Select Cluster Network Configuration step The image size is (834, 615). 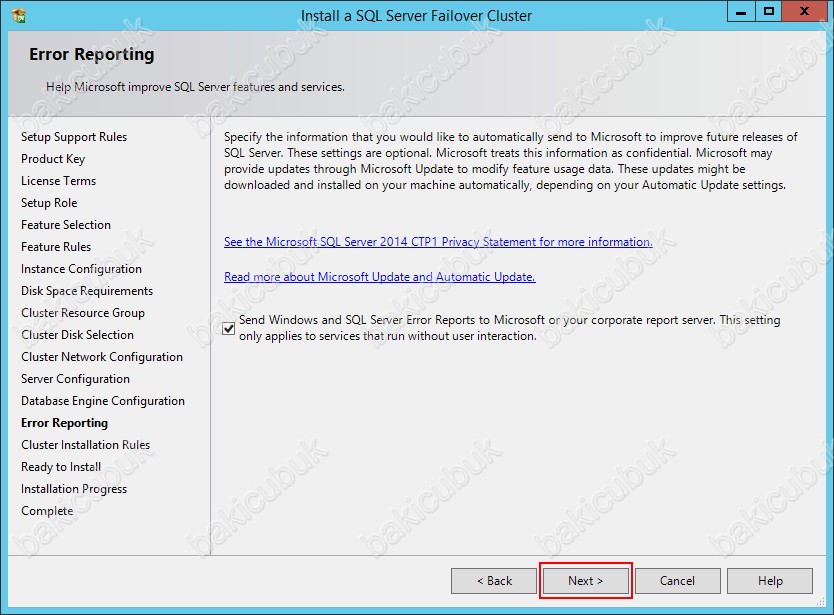click(x=102, y=357)
